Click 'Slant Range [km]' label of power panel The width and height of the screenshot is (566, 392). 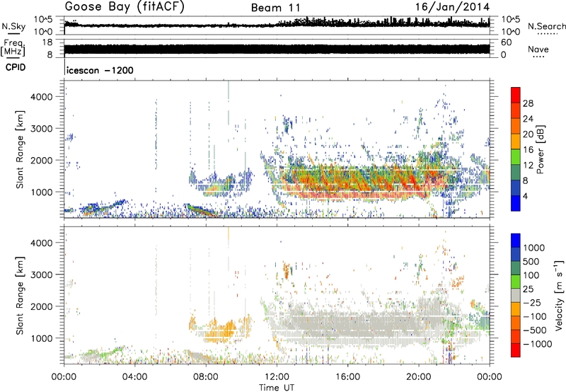tap(21, 149)
